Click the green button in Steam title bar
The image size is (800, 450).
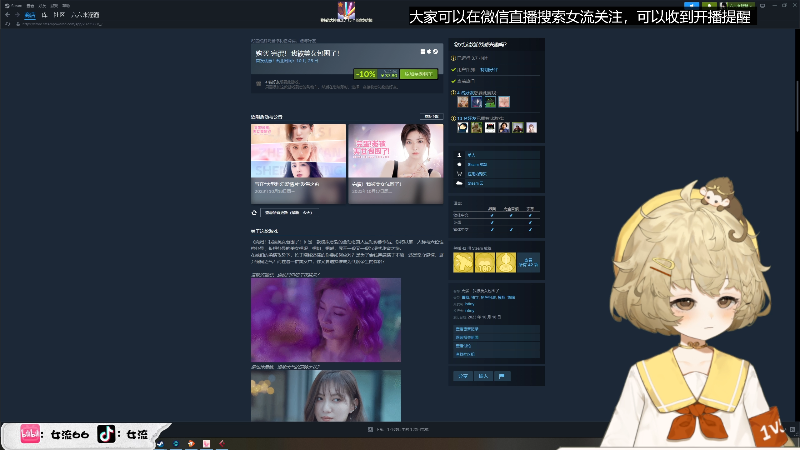pyautogui.click(x=709, y=5)
